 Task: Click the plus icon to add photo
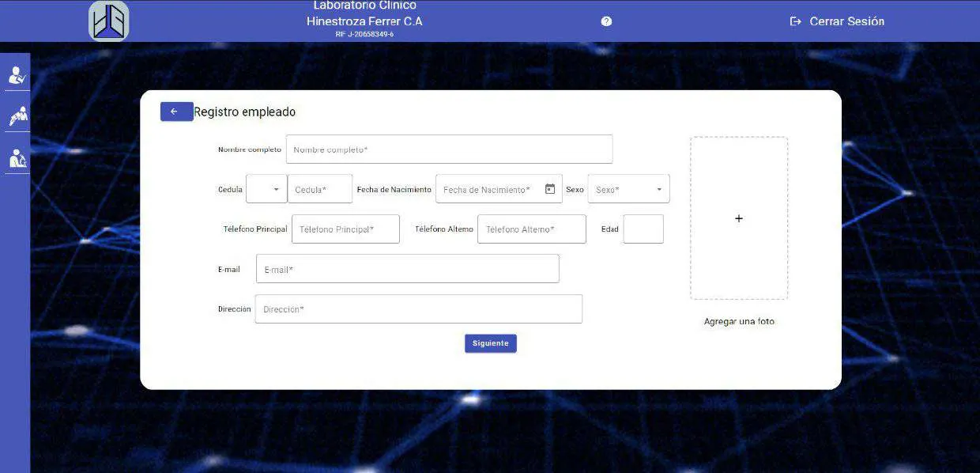tap(739, 218)
